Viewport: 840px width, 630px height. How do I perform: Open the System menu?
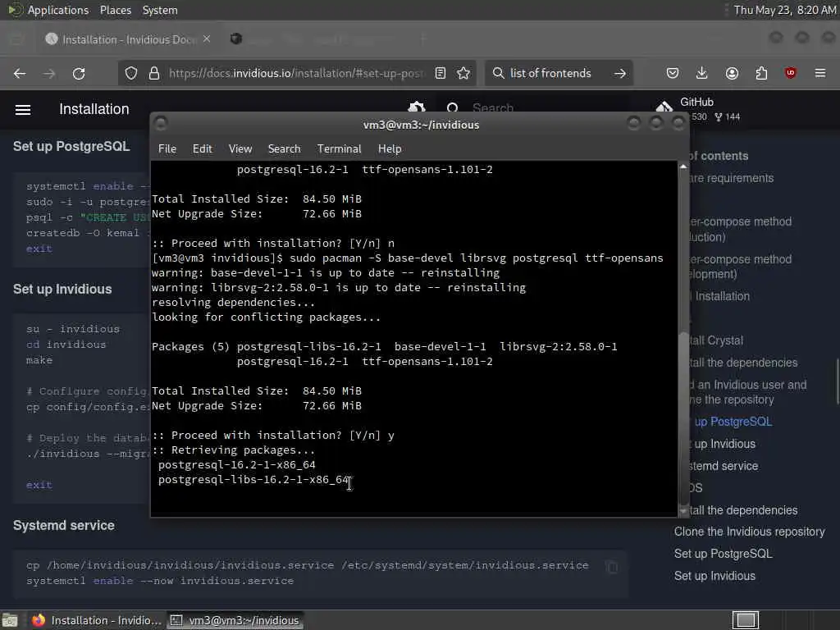tap(160, 10)
